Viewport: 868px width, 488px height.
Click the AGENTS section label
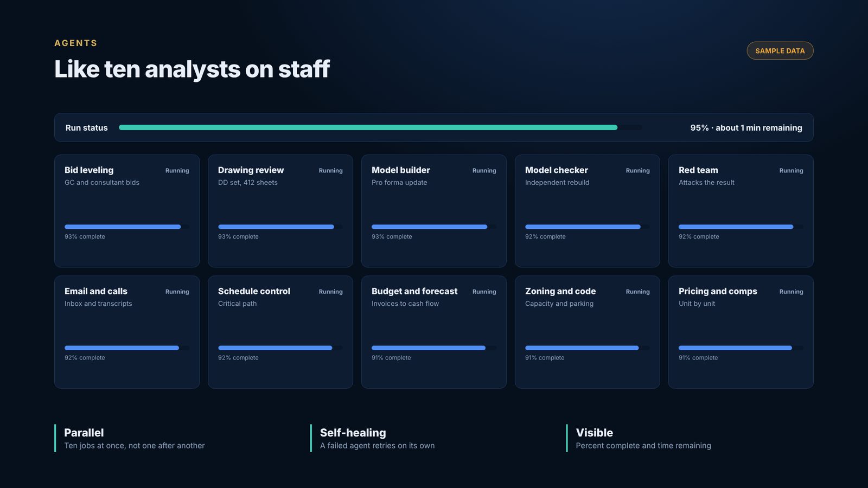pos(75,43)
